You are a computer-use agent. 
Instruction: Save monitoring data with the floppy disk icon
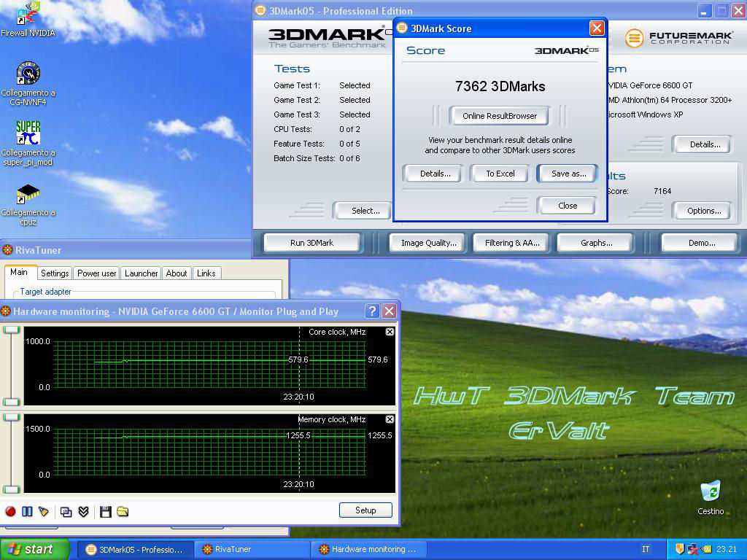click(105, 511)
